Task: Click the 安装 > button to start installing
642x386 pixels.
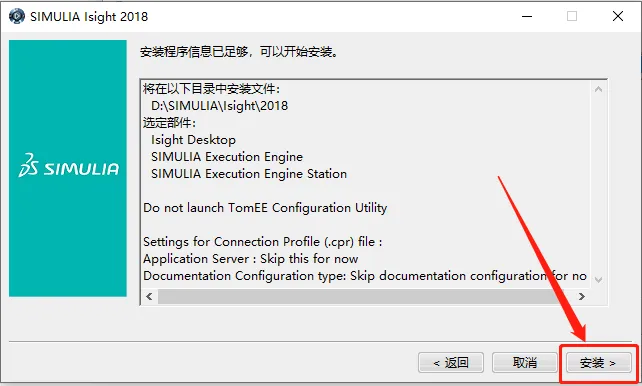Action: coord(598,363)
